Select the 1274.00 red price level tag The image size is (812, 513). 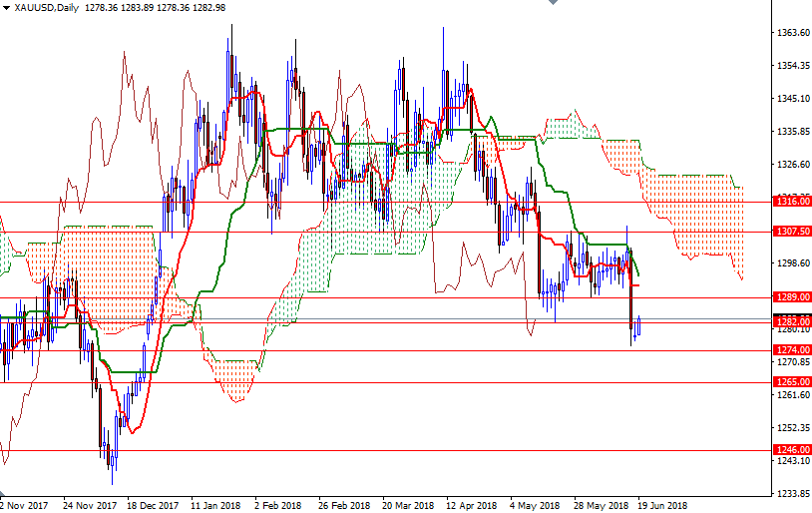(792, 350)
